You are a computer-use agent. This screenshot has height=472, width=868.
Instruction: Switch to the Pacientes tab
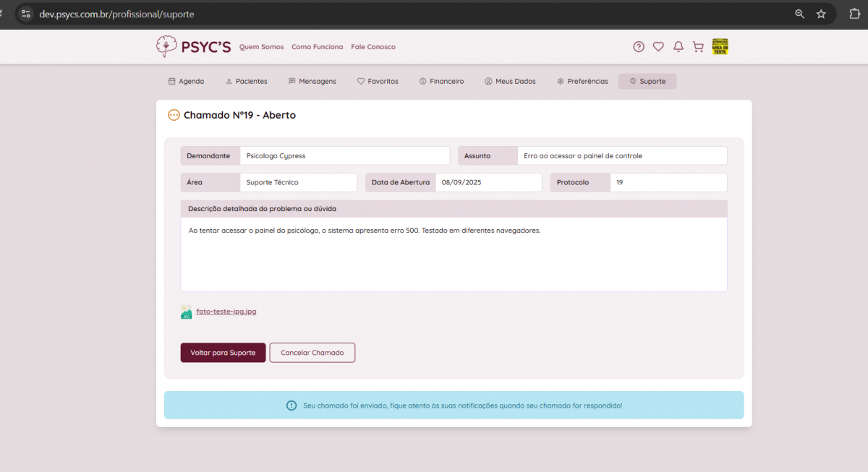click(x=246, y=82)
